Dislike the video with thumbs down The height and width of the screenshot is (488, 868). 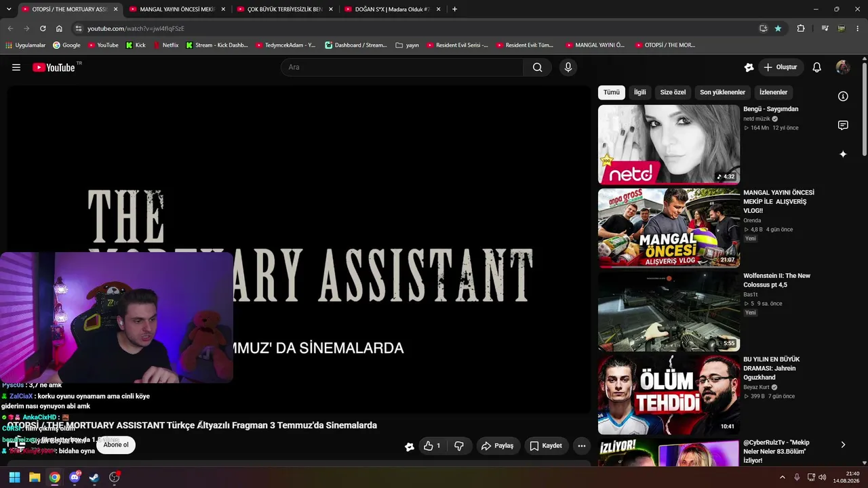459,446
